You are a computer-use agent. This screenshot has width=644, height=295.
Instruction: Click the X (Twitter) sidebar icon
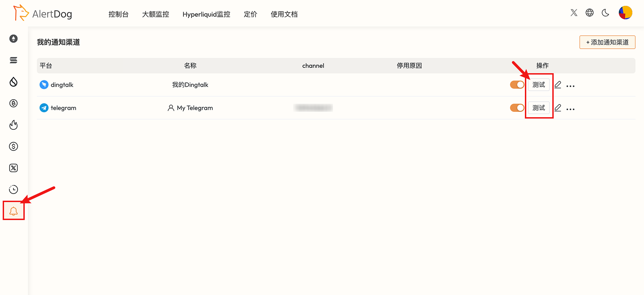[13, 167]
